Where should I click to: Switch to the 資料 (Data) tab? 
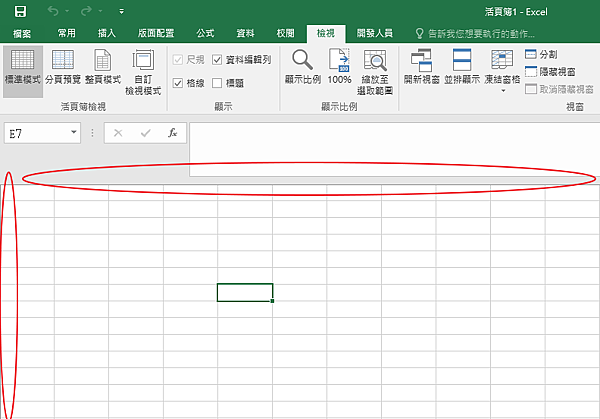tap(245, 34)
